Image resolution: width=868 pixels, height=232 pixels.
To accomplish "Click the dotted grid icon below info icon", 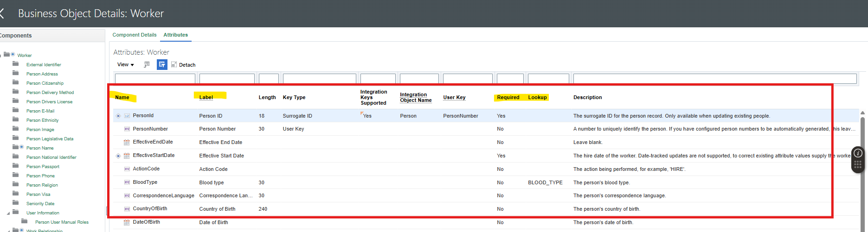I will pos(857,164).
